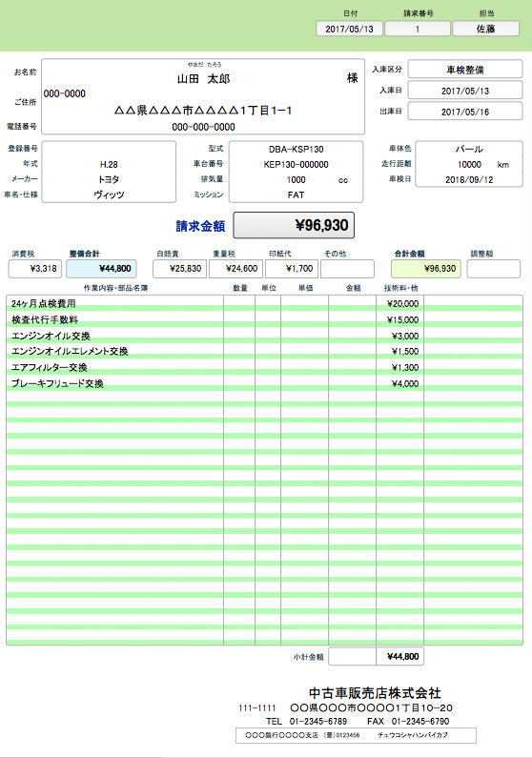Select the 年式 value H.28

pos(109,164)
